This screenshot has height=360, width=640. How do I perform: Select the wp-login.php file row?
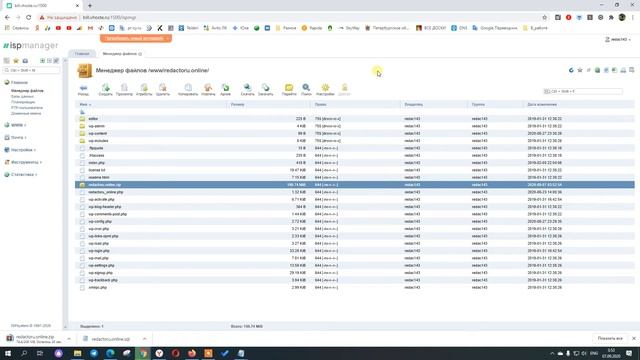point(355,251)
